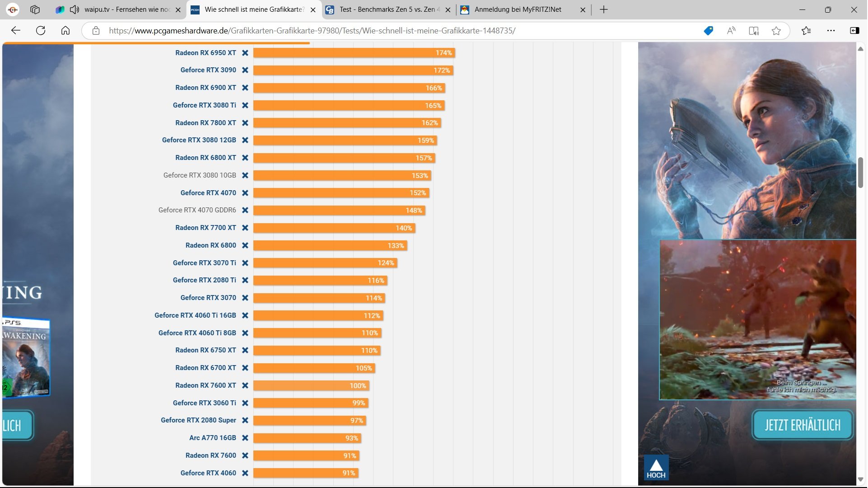Viewport: 868px width, 488px height.
Task: Click the browser refresh icon
Action: (41, 31)
